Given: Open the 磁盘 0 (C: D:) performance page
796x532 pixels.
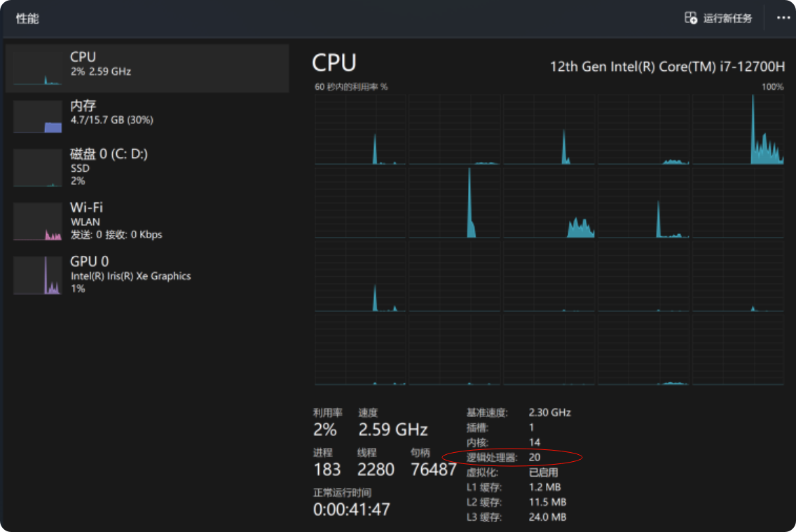Looking at the screenshot, I should tap(147, 167).
